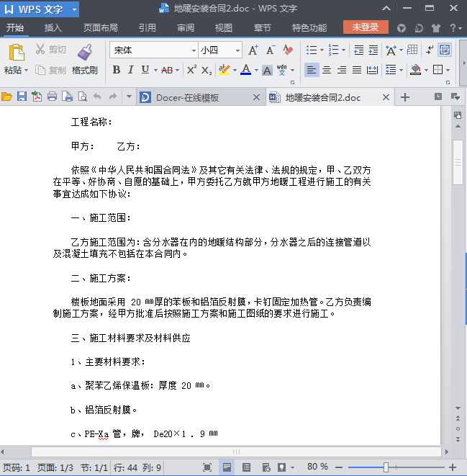The height and width of the screenshot is (476, 467).
Task: Undo last action arrow
Action: tap(97, 96)
